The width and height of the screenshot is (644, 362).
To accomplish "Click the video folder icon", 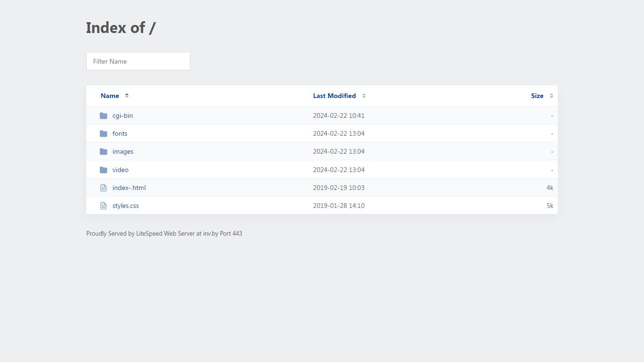I will pos(104,170).
